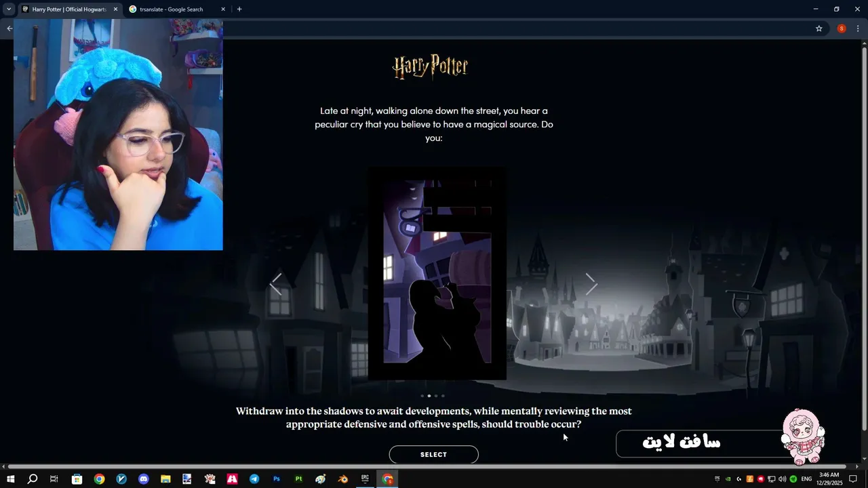Open File Explorer from taskbar

(165, 479)
